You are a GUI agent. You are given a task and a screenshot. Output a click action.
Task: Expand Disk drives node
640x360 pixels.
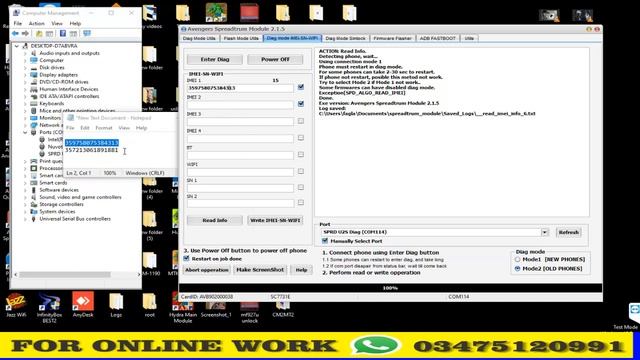pyautogui.click(x=25, y=67)
